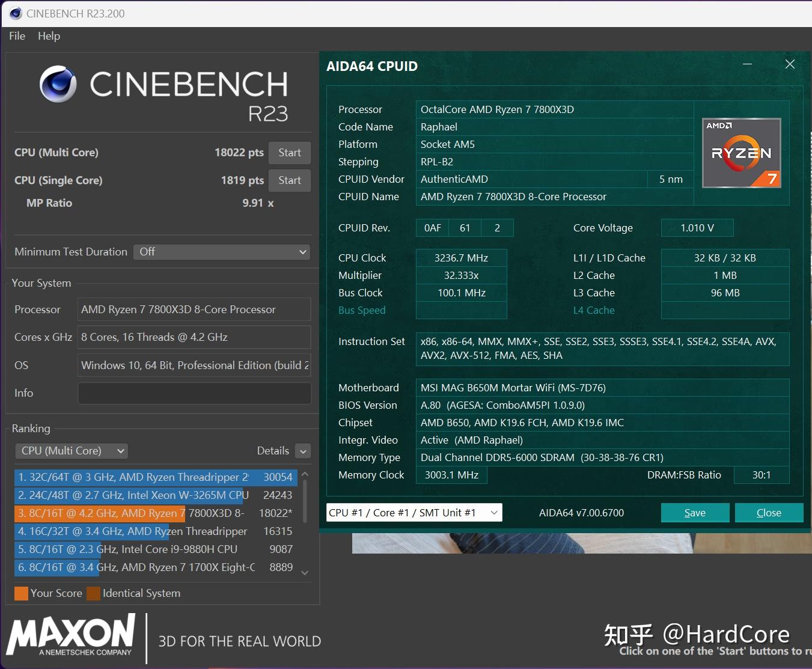This screenshot has width=812, height=669.
Task: Select ranking row 3 Ryzen 7 7800X3D
Action: (156, 513)
